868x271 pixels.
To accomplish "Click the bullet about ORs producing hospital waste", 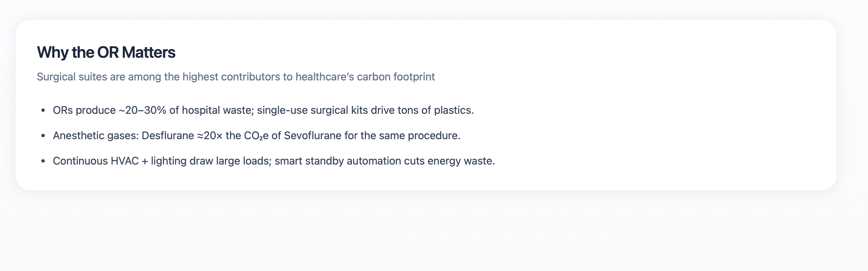I will (263, 110).
